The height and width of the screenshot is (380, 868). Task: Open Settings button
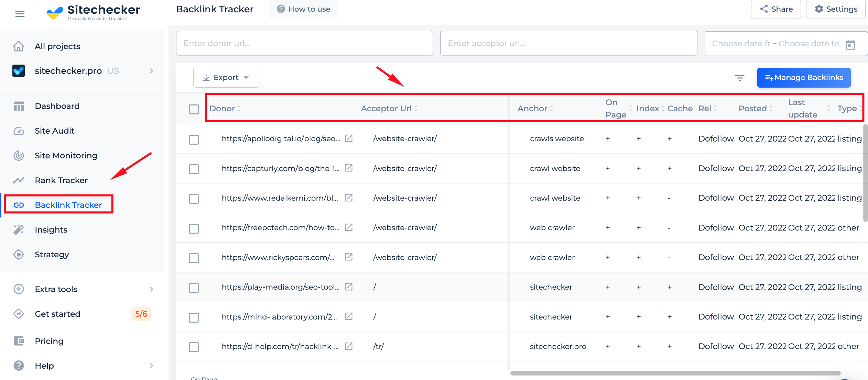coord(836,9)
